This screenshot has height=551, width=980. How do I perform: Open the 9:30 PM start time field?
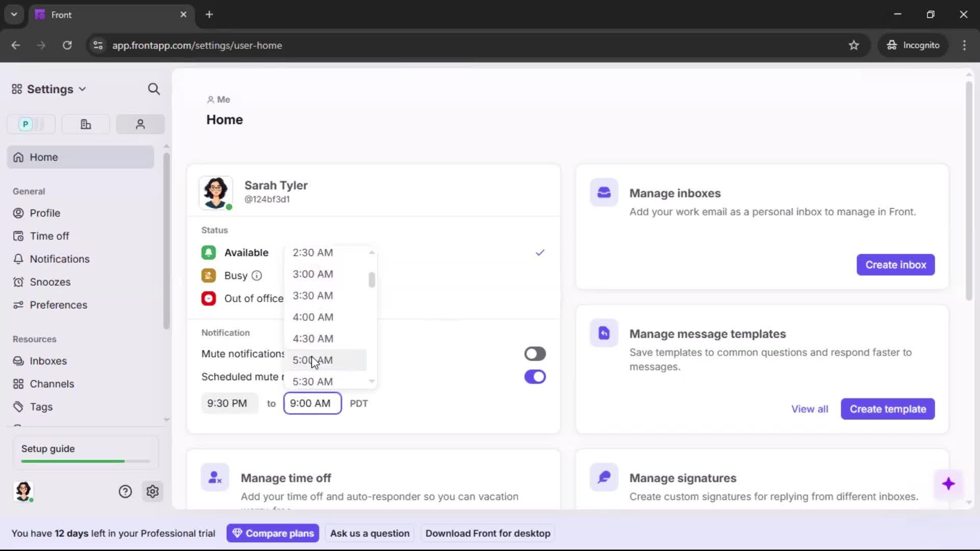(x=228, y=403)
